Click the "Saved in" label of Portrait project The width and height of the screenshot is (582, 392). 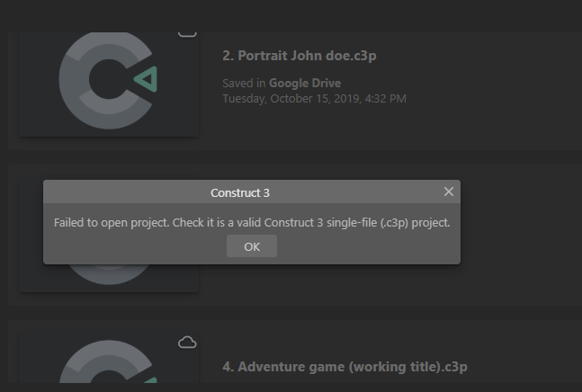pyautogui.click(x=245, y=83)
